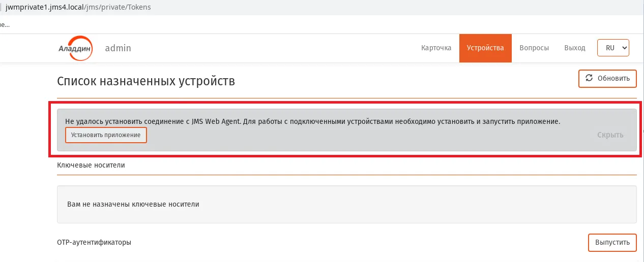Log out using the Выход link
Image resolution: width=644 pixels, height=262 pixels.
point(575,48)
